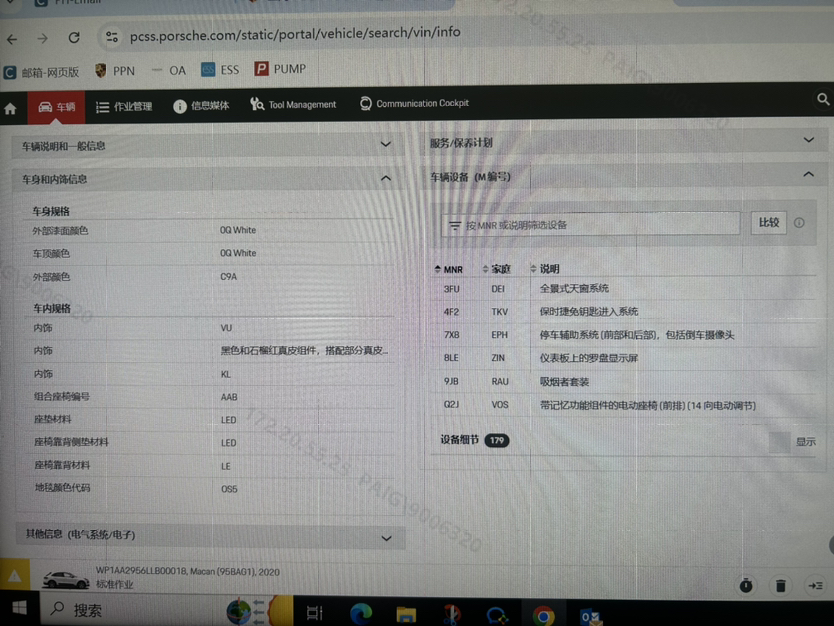The height and width of the screenshot is (626, 834).
Task: Click the info icon beside 比较
Action: tap(799, 223)
